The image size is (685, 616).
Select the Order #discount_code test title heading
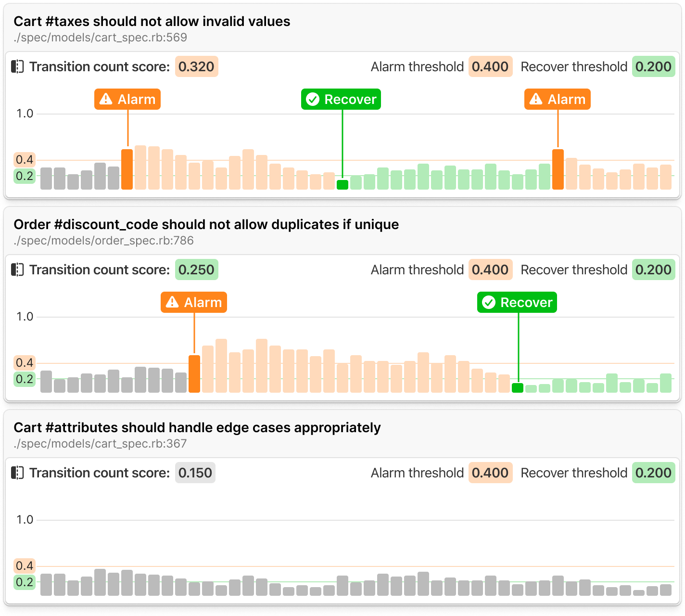click(x=206, y=224)
